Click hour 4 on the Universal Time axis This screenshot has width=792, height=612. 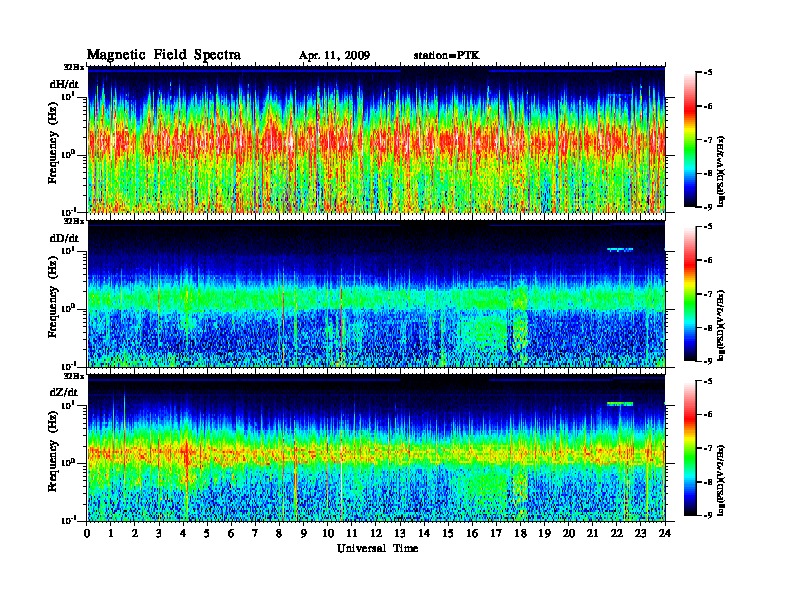(x=183, y=534)
